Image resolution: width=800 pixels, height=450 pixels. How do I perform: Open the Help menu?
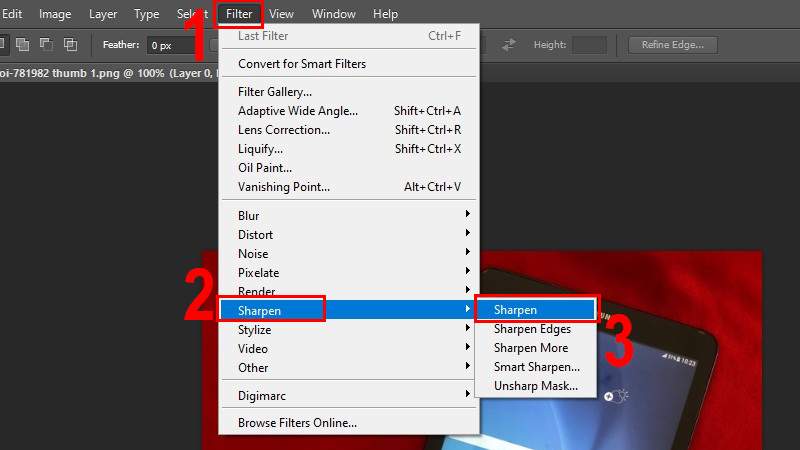(x=385, y=14)
